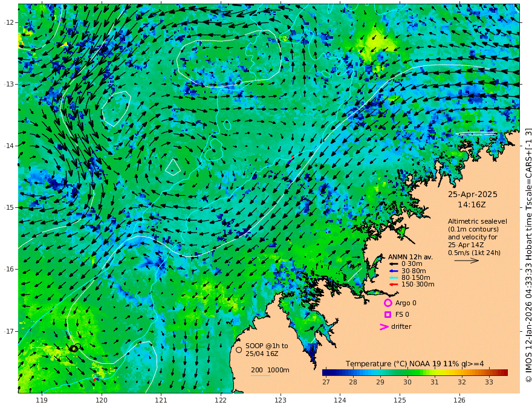Click the colorbar tick label 29
Viewport: 532px width, 411px height.
380,382
